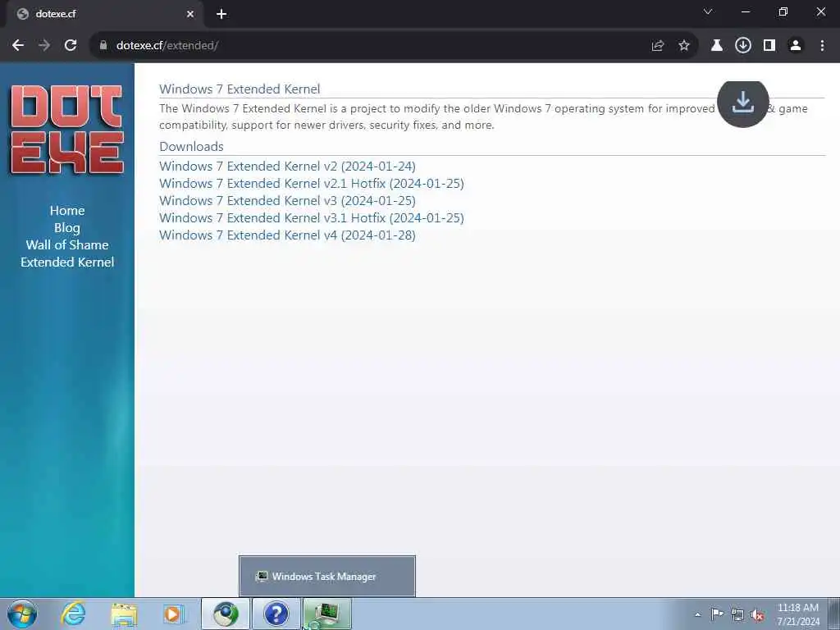Screen dimensions: 840x630
Task: Open a new tab with the plus button
Action: pyautogui.click(x=221, y=14)
